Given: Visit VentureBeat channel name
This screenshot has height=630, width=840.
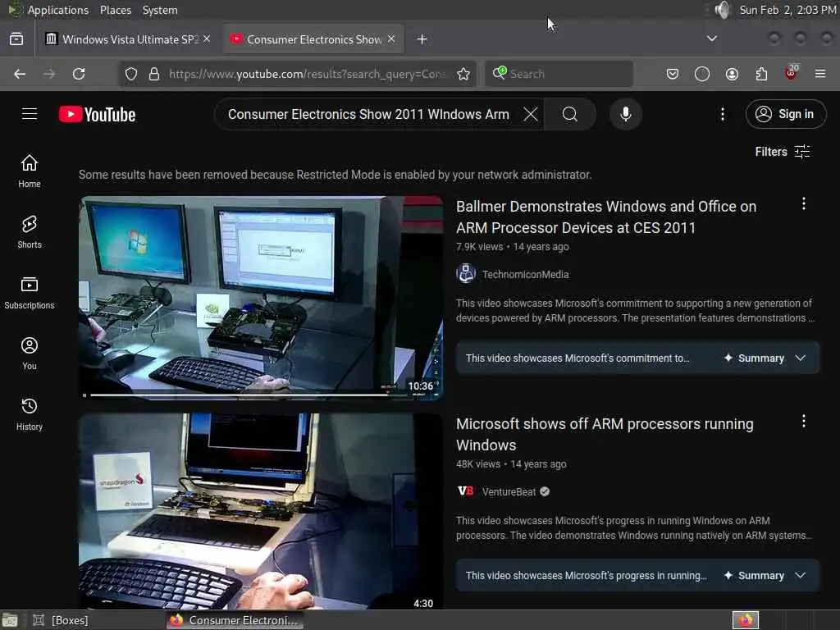Looking at the screenshot, I should click(x=509, y=492).
